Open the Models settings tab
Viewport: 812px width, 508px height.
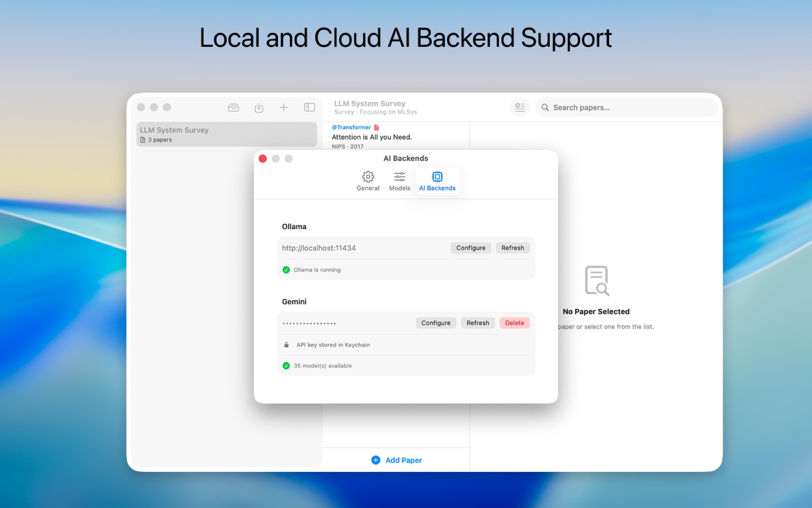[x=400, y=181]
